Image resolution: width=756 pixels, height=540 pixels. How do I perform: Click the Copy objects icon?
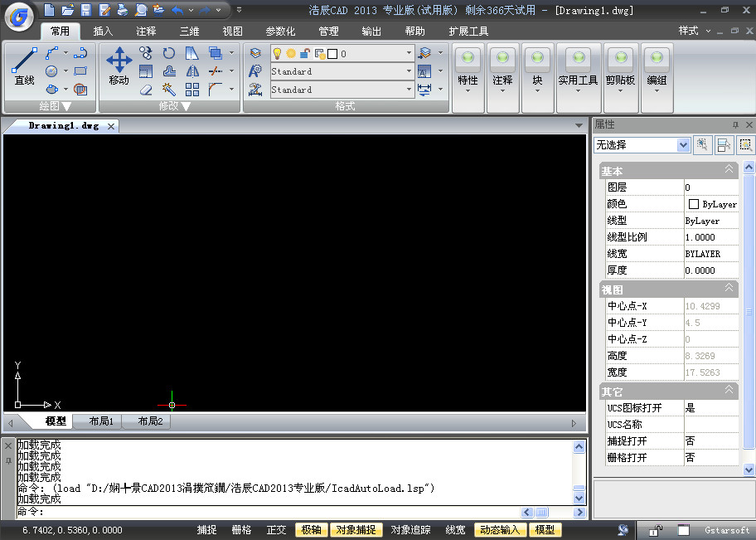[145, 52]
